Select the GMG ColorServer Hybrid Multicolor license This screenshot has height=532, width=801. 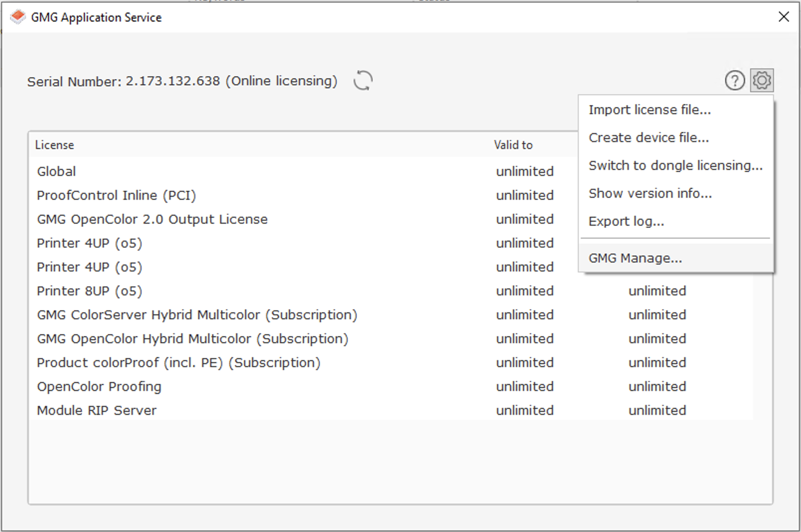tap(197, 315)
